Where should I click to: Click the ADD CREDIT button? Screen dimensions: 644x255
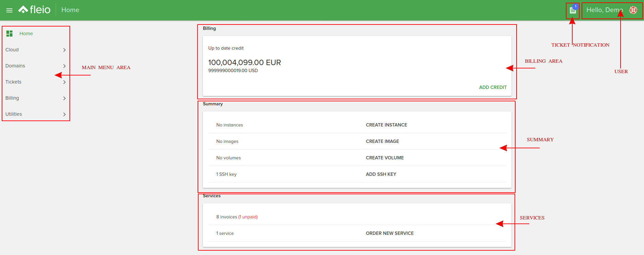(x=492, y=87)
